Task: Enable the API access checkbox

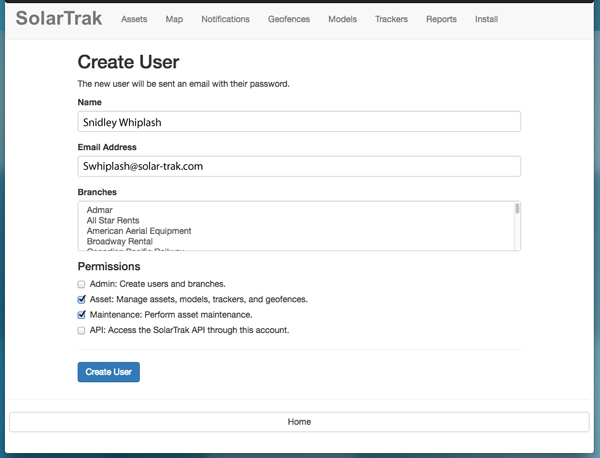Action: (81, 330)
